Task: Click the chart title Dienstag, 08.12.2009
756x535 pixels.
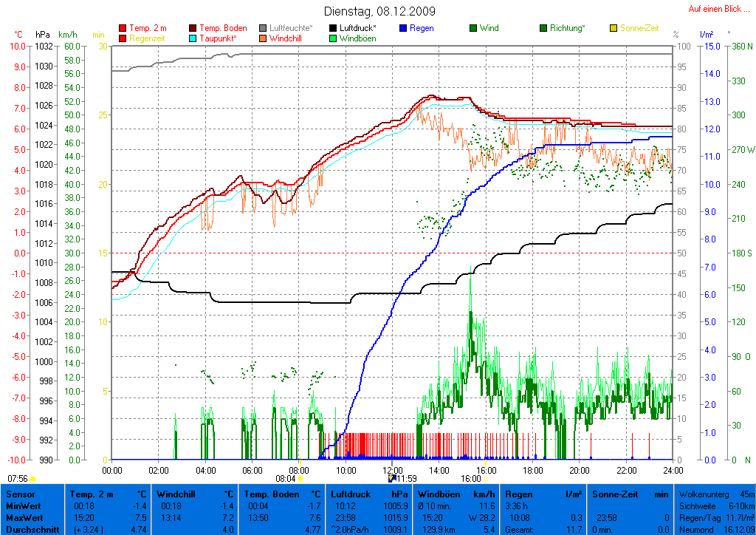Action: [x=379, y=11]
